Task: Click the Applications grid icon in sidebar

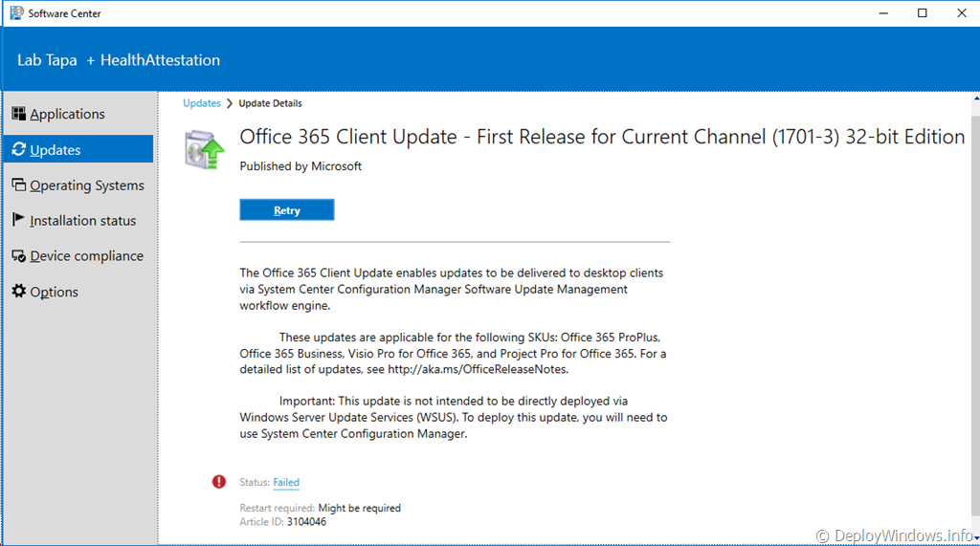Action: [18, 114]
